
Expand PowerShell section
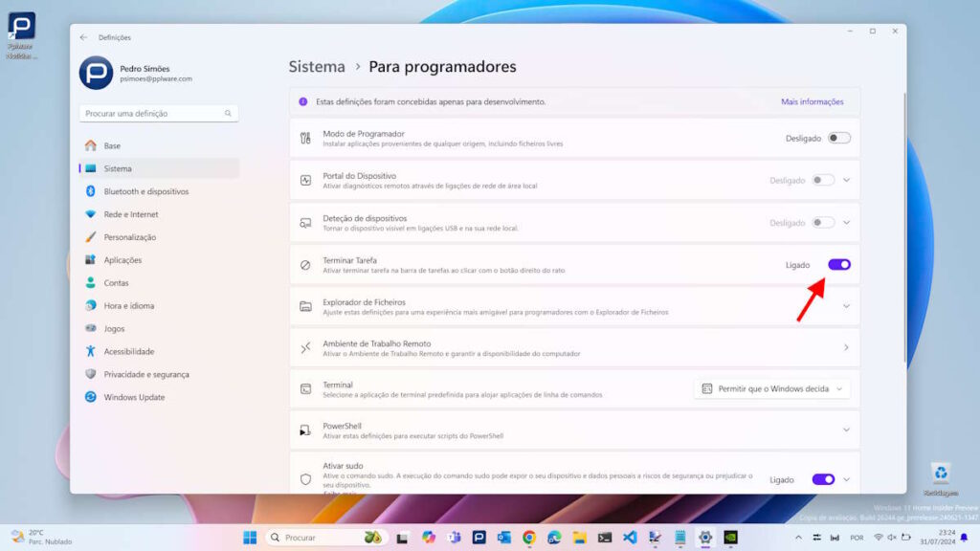(846, 430)
